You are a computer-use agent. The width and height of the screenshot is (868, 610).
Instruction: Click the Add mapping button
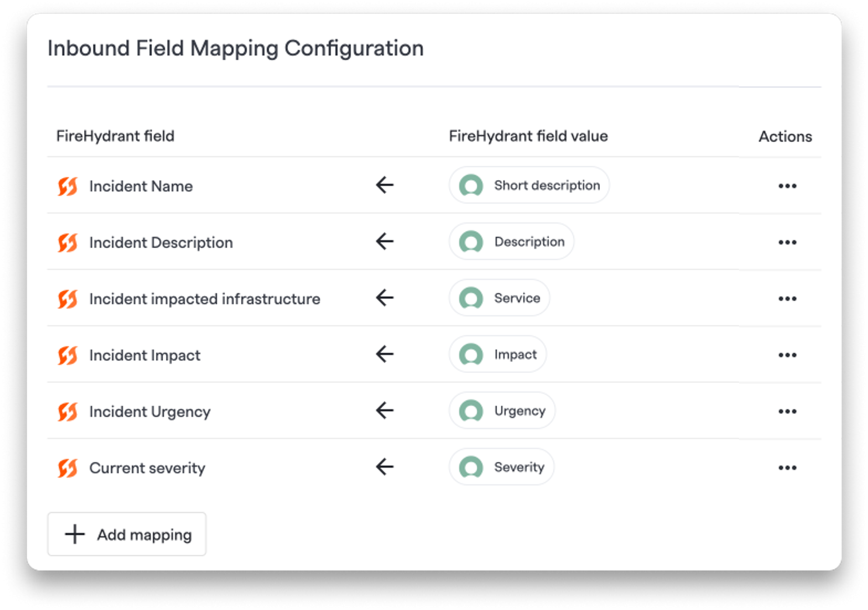[x=127, y=534]
